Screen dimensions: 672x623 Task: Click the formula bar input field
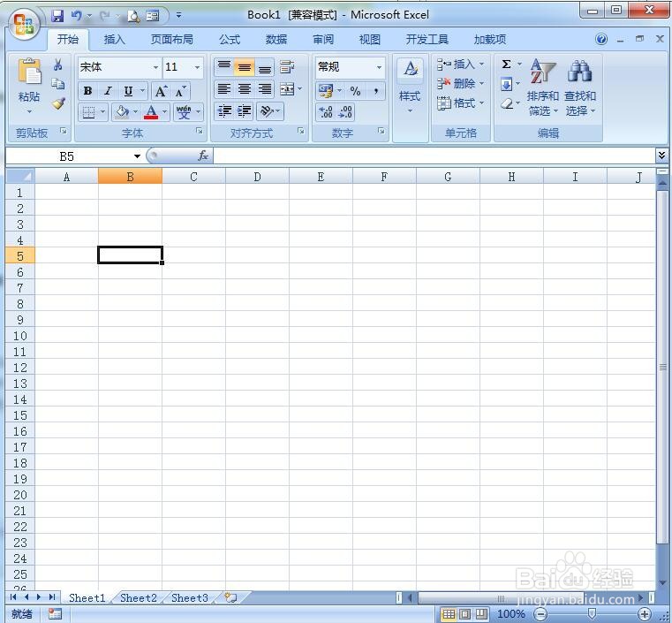pyautogui.click(x=434, y=156)
